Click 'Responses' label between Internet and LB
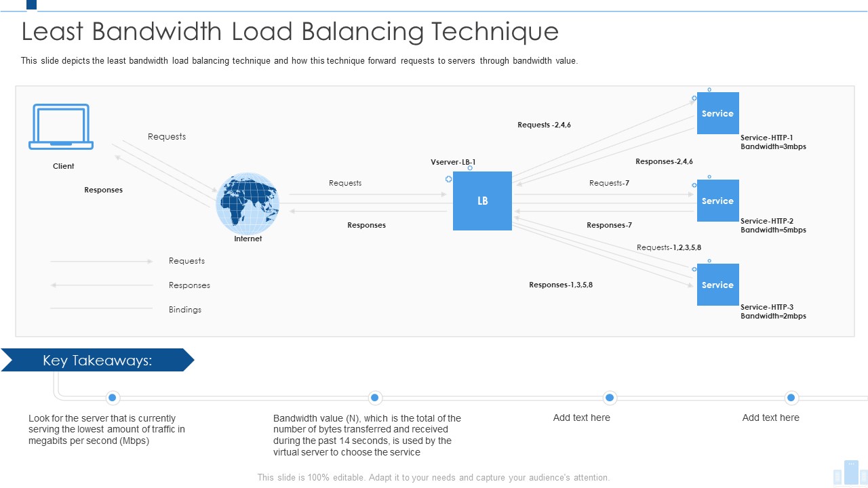This screenshot has height=488, width=868. click(x=366, y=225)
